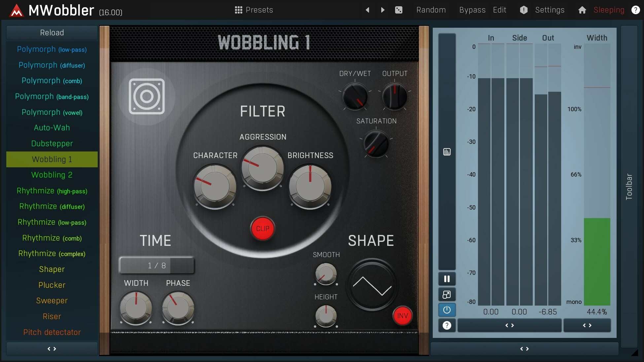Select the Wobbling 2 preset

(51, 175)
